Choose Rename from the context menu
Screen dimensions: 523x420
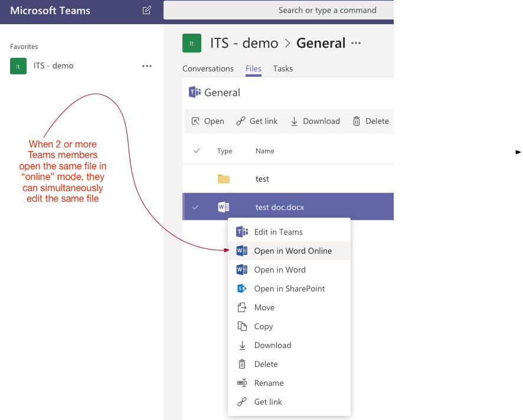coord(289,383)
